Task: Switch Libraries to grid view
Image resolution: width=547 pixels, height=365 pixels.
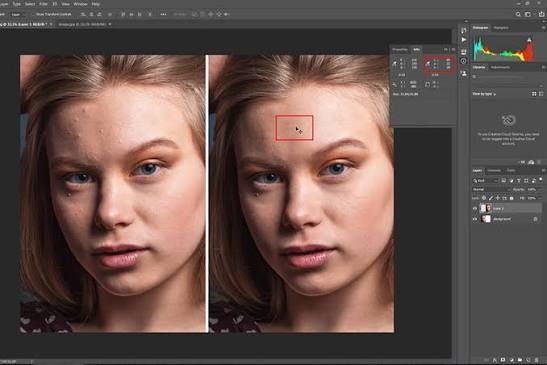Action: tap(534, 94)
